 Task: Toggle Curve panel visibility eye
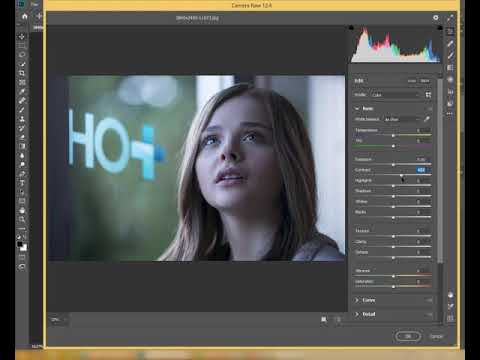pos(430,300)
